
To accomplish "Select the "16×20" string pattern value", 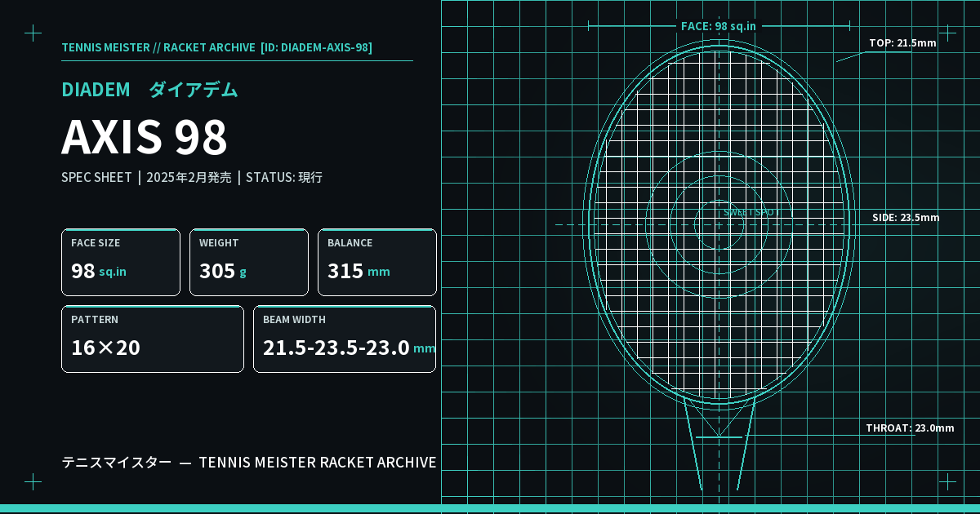I will (x=105, y=348).
